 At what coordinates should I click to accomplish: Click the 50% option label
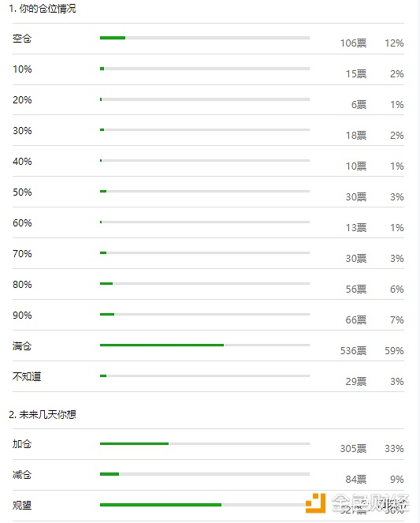[22, 192]
